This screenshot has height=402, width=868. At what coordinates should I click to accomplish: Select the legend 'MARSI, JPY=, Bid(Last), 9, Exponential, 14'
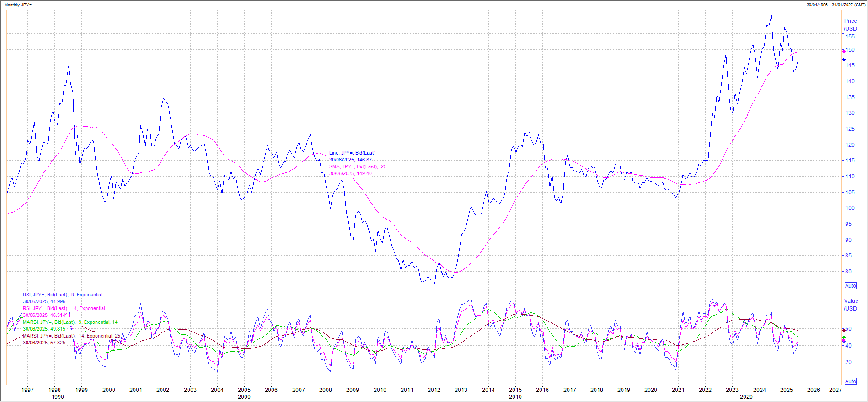70,322
